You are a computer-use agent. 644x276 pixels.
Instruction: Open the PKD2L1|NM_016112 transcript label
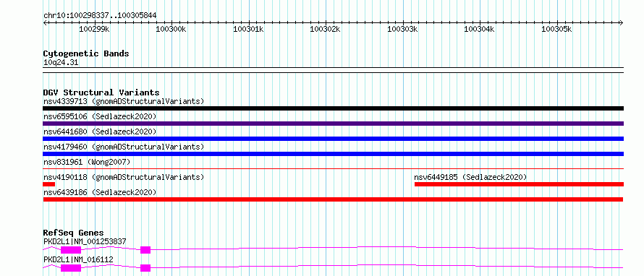[78, 259]
